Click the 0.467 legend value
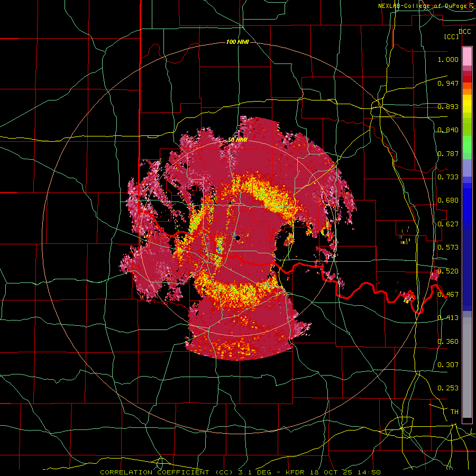 448,295
